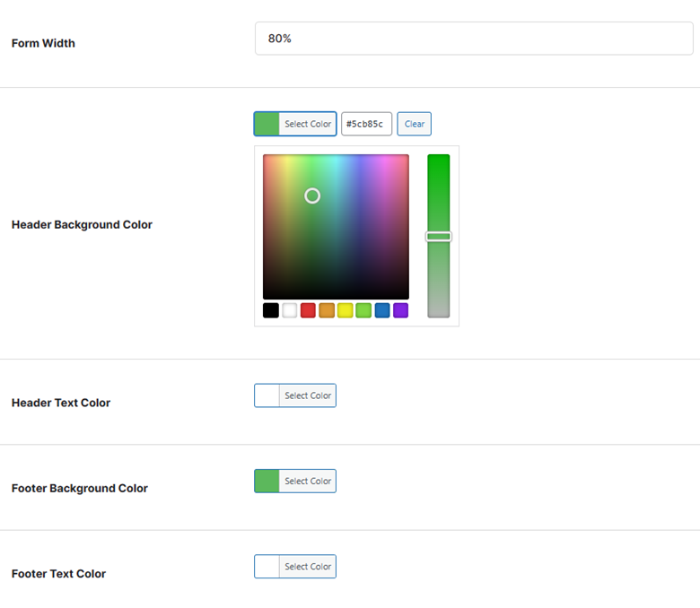Pick the black palette swatch
This screenshot has width=700, height=608.
pos(270,310)
